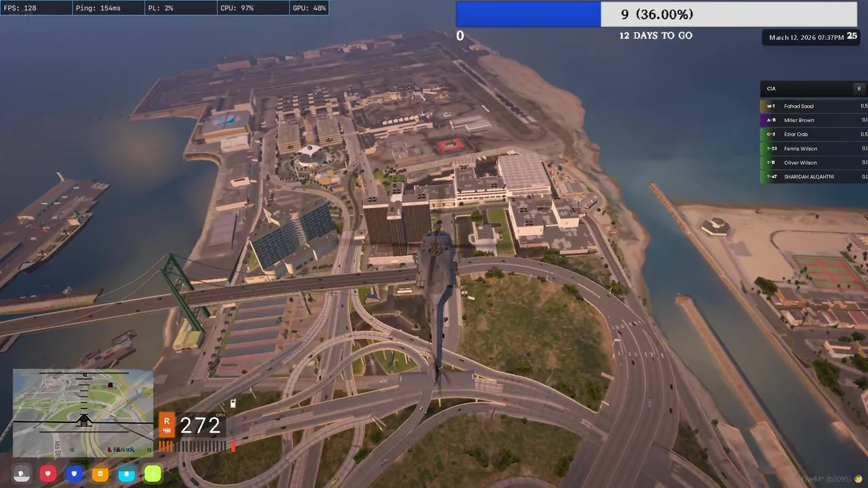Click the white fuel pump icon
868x488 pixels.
pos(233,403)
